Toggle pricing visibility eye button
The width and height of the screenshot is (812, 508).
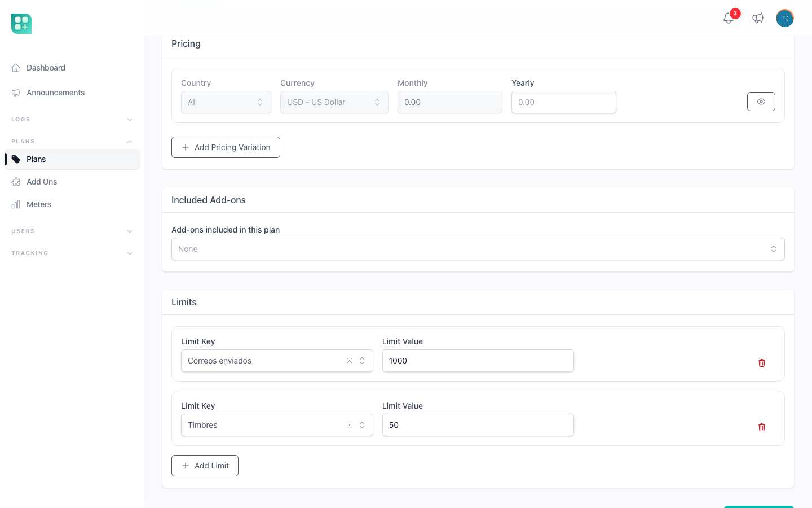761,102
